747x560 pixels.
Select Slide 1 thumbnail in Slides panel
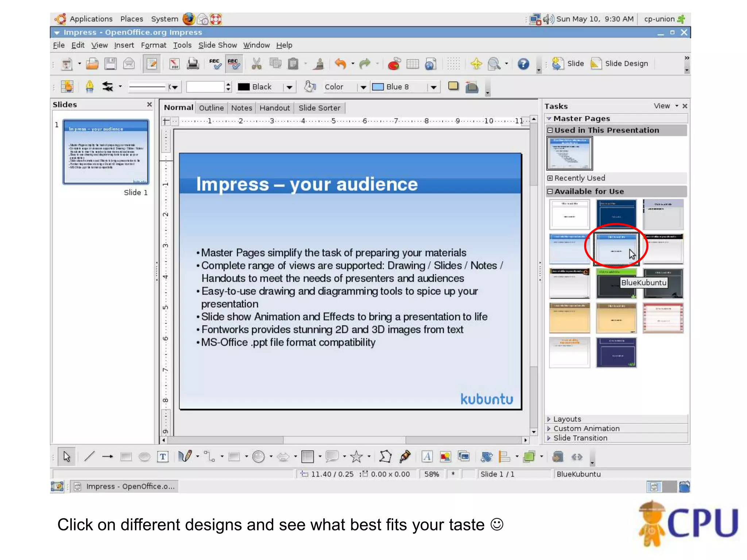pos(106,152)
